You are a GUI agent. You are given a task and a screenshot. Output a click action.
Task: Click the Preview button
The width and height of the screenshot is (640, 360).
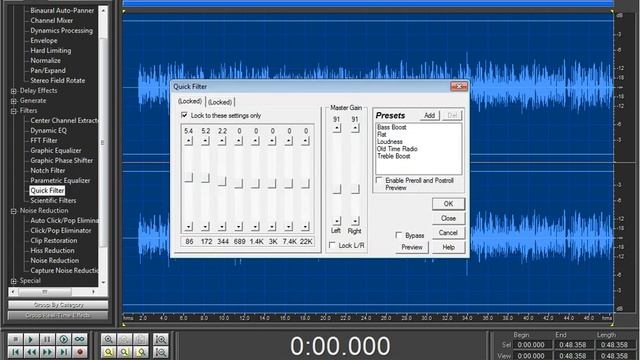[412, 247]
